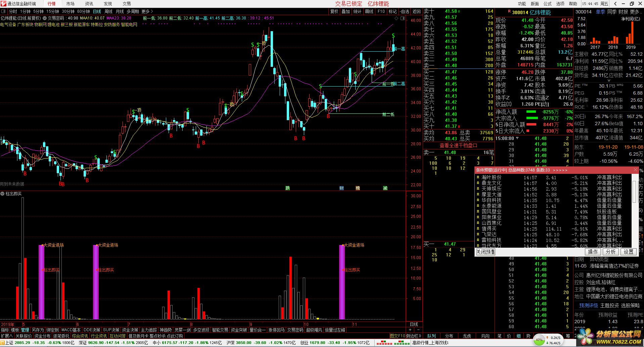Image resolution: width=644 pixels, height=347 pixels.
Task: Click the plus zoom-in button near 日线
Action: [410, 330]
